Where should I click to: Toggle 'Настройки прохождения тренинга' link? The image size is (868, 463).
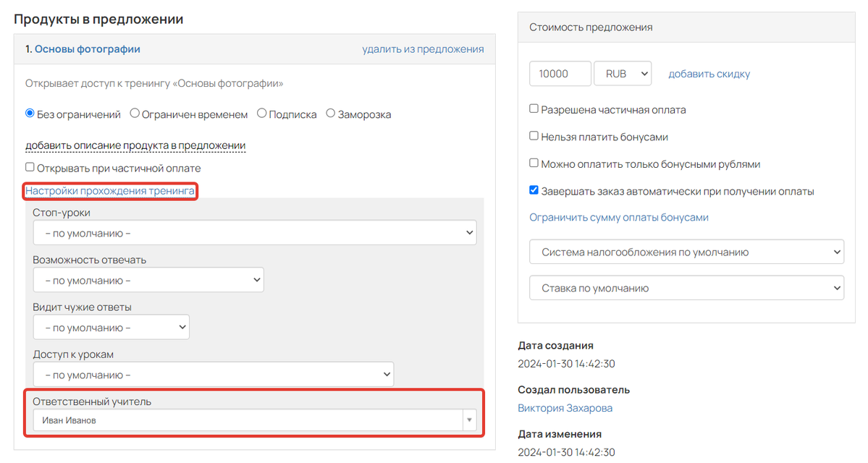110,191
